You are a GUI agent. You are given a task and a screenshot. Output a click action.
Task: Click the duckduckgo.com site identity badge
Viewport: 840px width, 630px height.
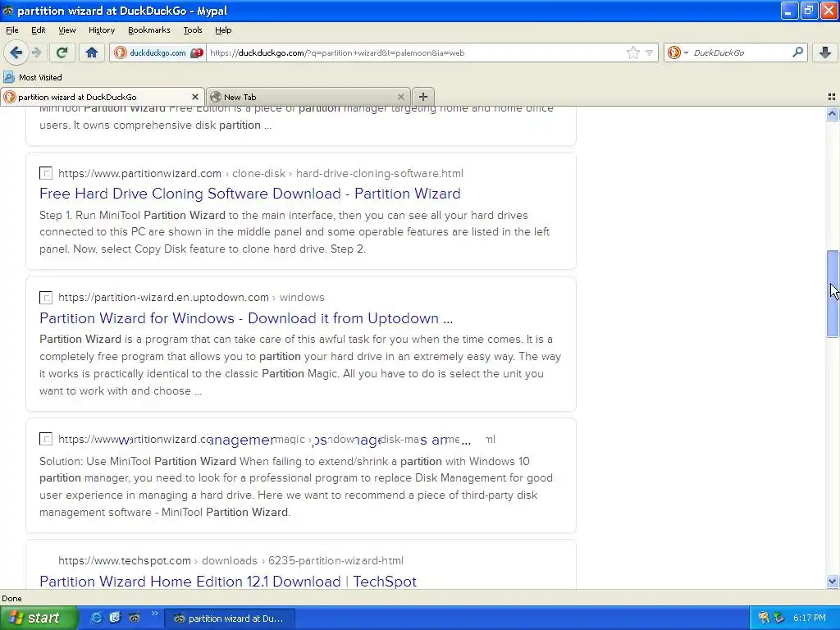pyautogui.click(x=157, y=52)
